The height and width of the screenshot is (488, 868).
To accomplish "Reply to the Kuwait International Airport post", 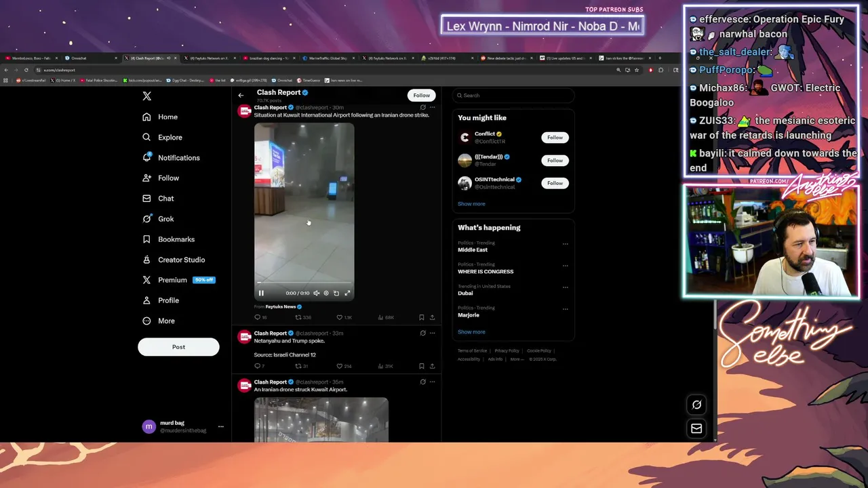I will pos(260,317).
